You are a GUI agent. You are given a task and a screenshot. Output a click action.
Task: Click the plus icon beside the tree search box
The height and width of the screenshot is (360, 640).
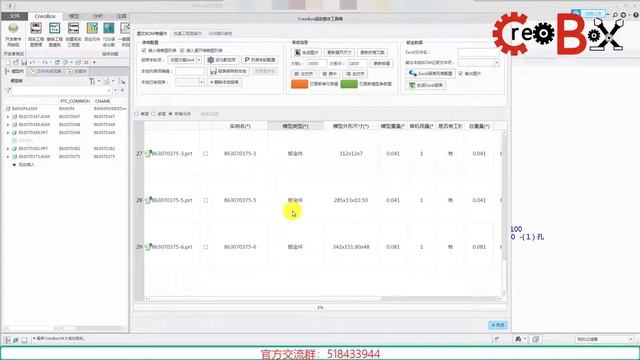122,90
